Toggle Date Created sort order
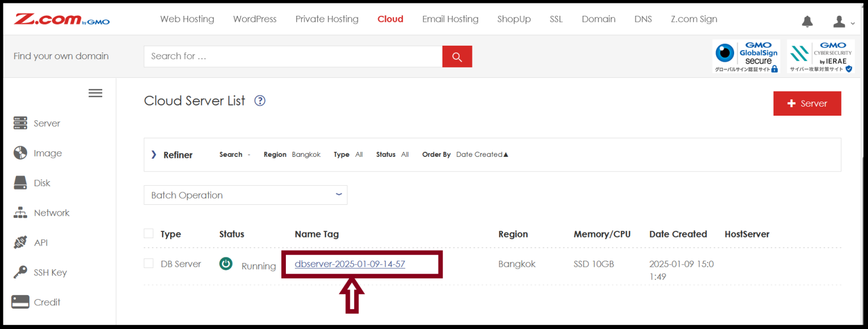 pos(481,154)
